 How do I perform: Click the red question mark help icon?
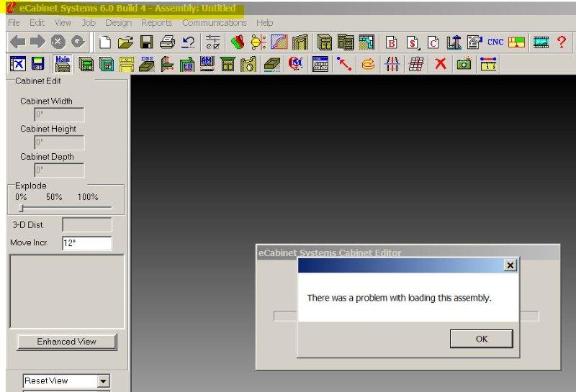click(562, 42)
